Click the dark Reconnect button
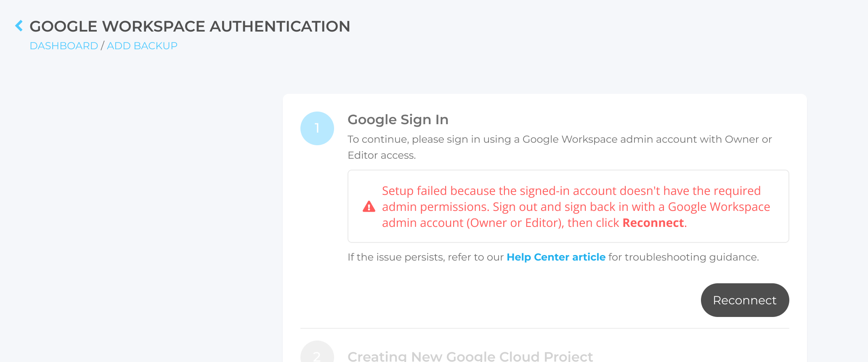 point(745,300)
